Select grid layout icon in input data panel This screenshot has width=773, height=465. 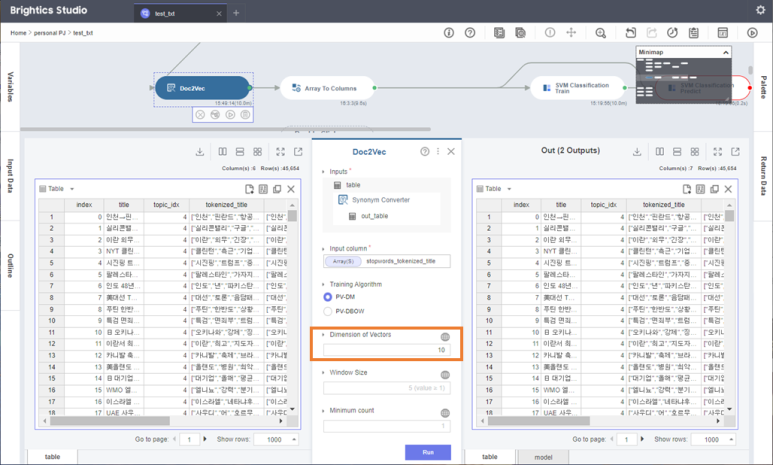(x=257, y=152)
